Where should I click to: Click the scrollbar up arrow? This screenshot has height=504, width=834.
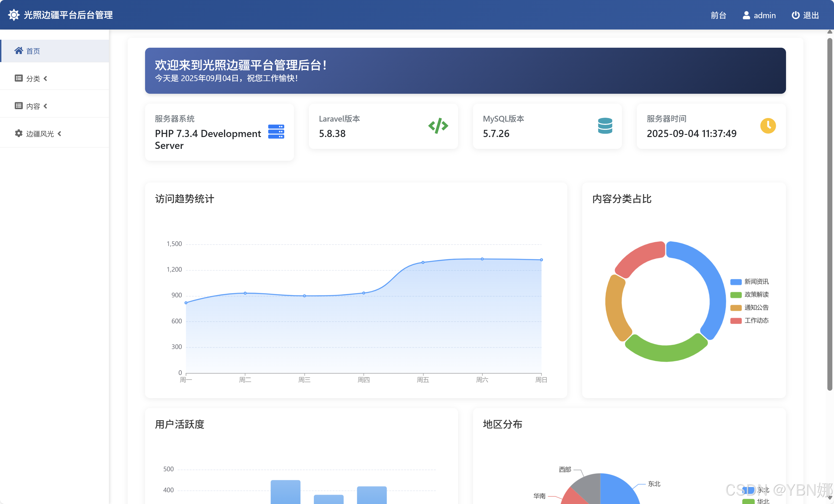830,32
